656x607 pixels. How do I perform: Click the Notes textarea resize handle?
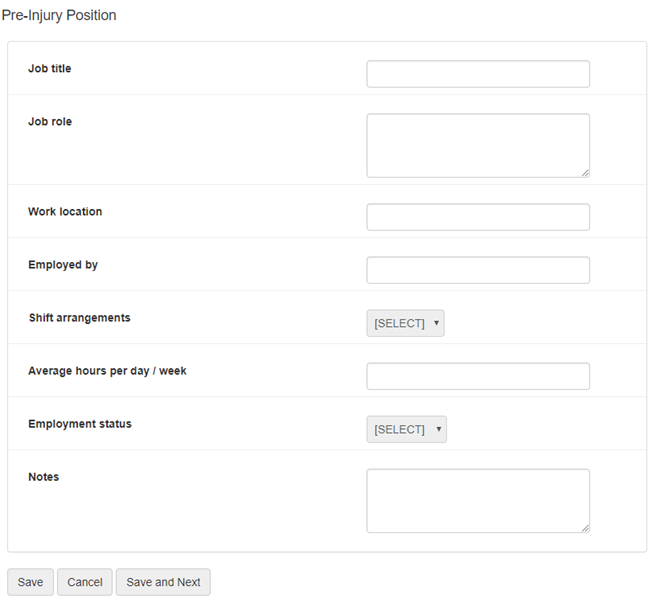point(585,528)
